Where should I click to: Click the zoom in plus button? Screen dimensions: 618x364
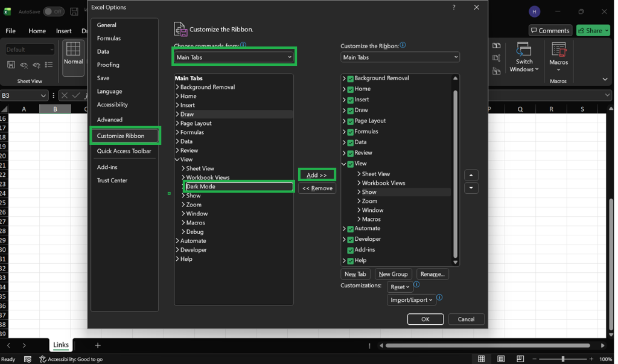click(591, 359)
